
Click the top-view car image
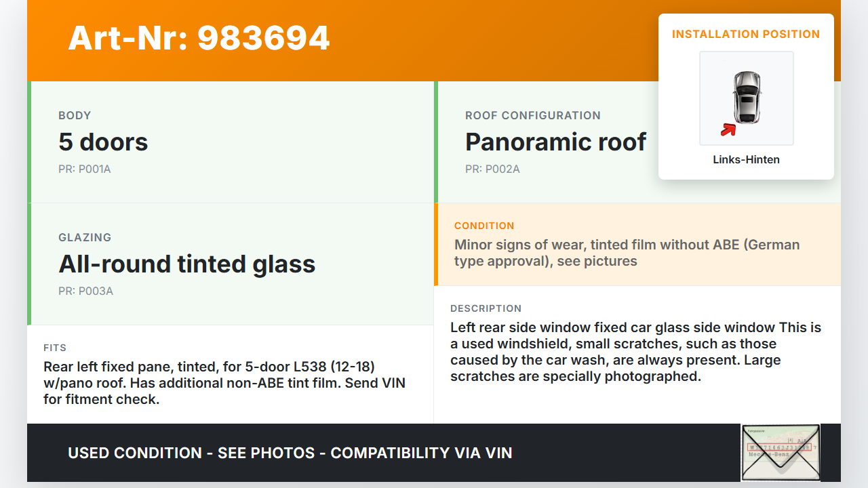[747, 97]
